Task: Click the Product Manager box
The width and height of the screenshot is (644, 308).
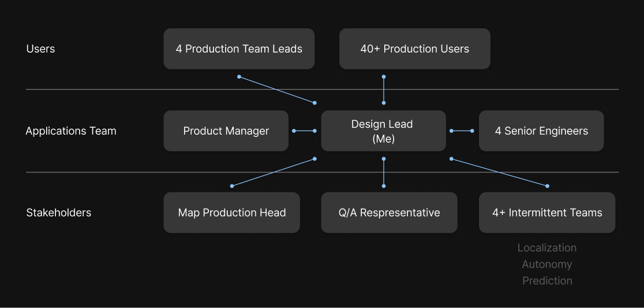Action: coord(226,131)
